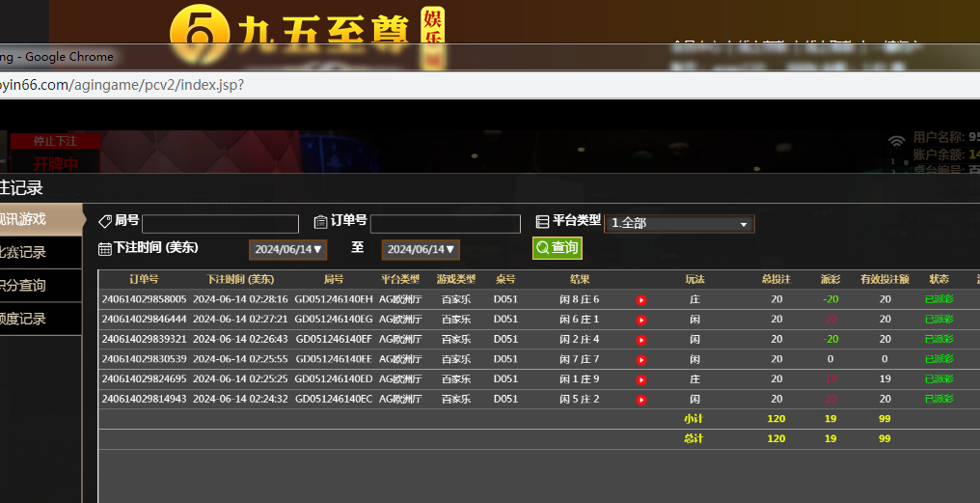Click the 局号 text input field
Viewport: 980px width, 503px height.
coord(220,224)
